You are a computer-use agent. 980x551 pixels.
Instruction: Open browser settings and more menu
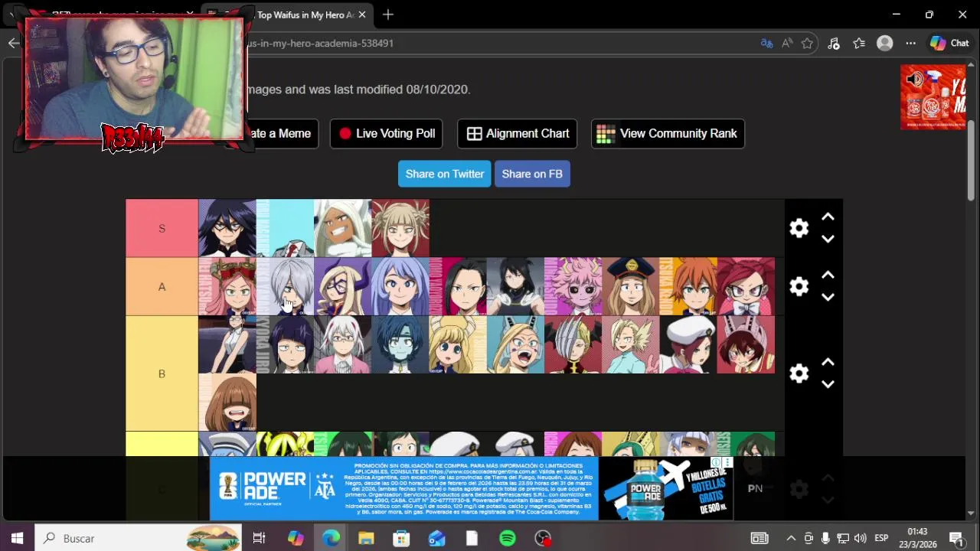pyautogui.click(x=910, y=44)
